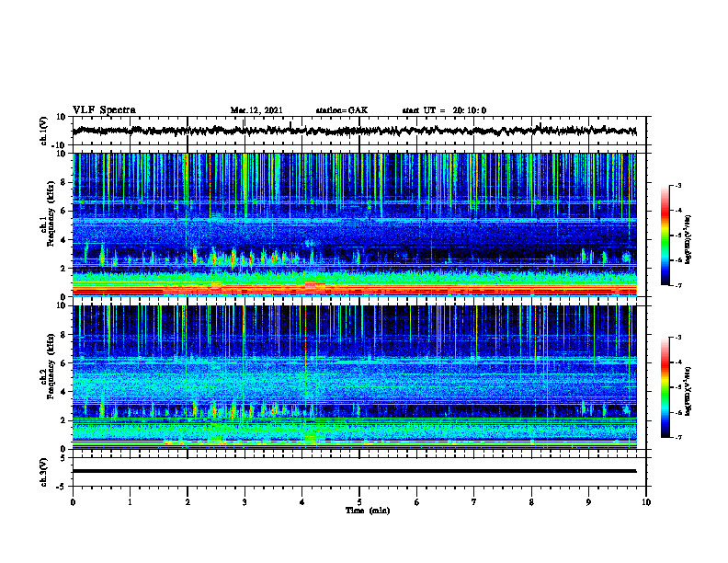The image size is (728, 563).
Task: Click the ch.3(V) axis label
Action: (x=44, y=472)
